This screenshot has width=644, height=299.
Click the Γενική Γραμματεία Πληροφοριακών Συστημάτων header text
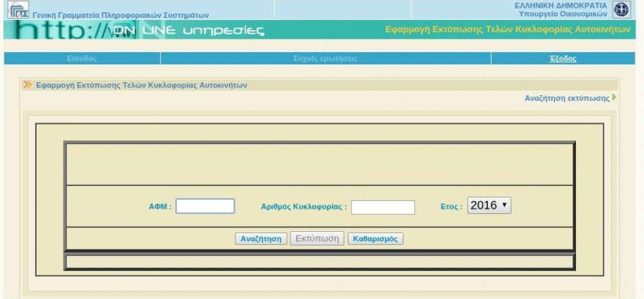[x=115, y=14]
